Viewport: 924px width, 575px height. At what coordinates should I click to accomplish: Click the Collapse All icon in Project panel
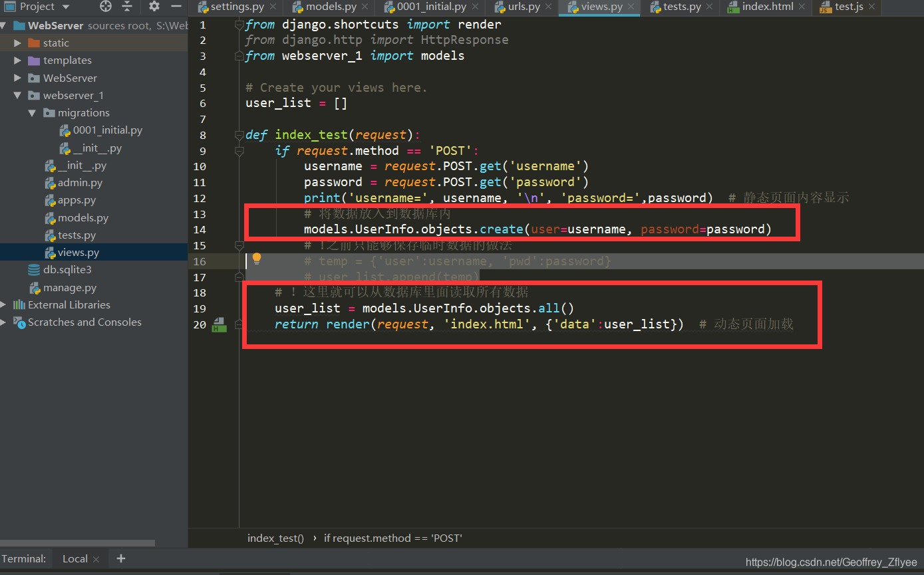click(x=127, y=7)
